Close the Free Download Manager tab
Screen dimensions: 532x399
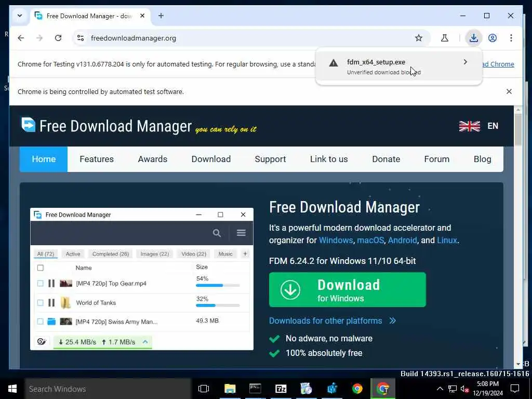(x=142, y=16)
